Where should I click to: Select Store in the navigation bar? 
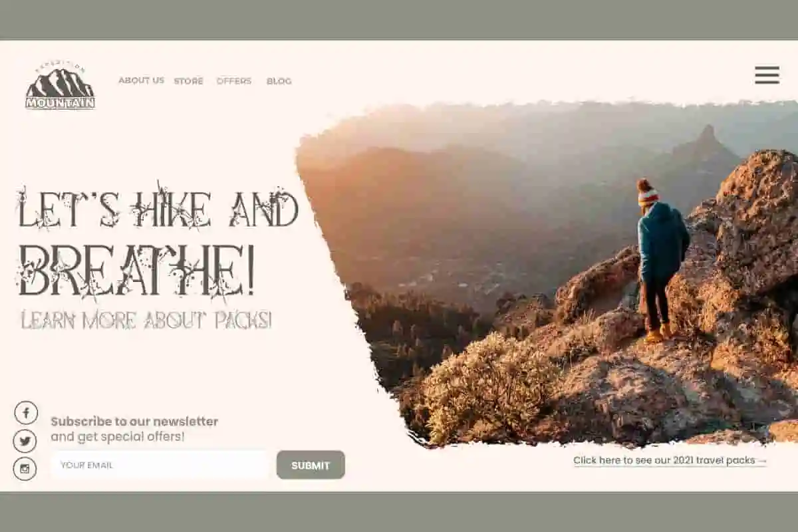tap(188, 81)
